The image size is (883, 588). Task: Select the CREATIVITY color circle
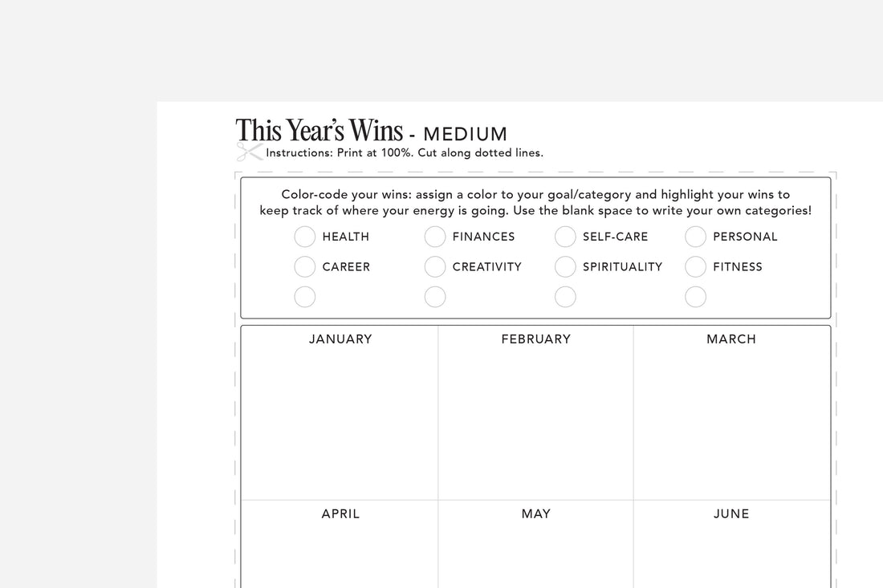tap(435, 267)
